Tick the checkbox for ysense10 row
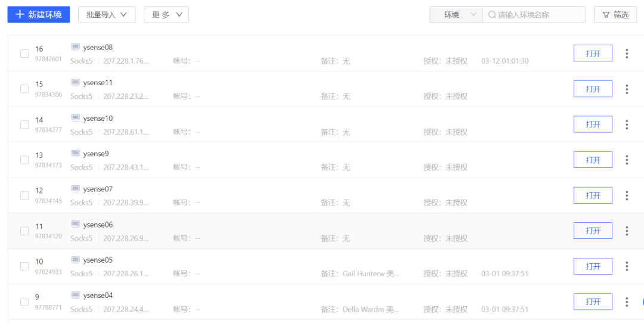 [24, 124]
